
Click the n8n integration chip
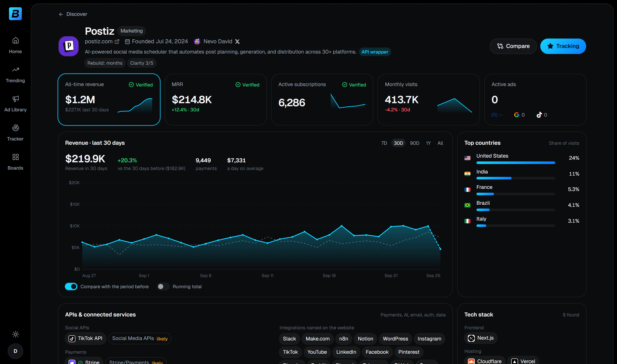(344, 339)
